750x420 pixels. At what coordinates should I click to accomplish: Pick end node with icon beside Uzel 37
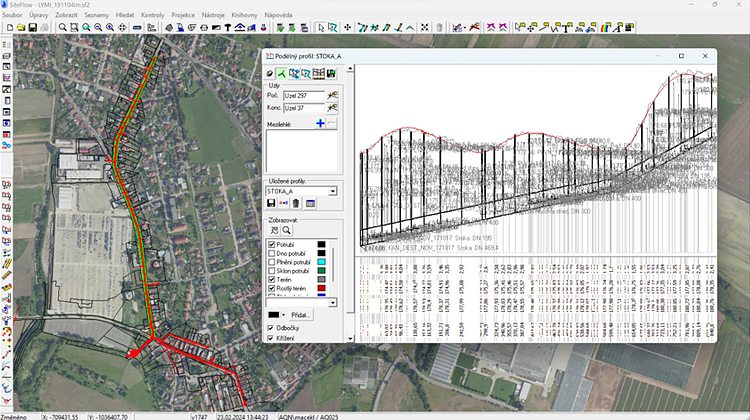(332, 108)
